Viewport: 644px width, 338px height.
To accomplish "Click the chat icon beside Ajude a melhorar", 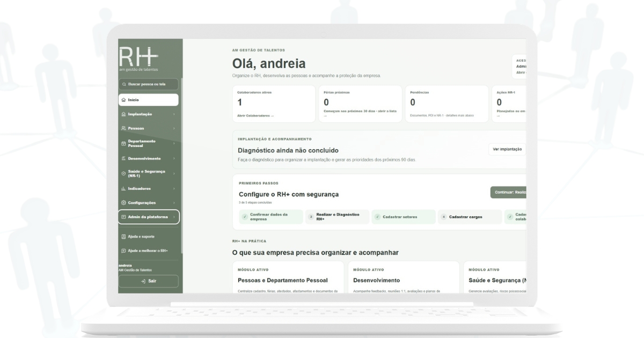I will pyautogui.click(x=124, y=251).
